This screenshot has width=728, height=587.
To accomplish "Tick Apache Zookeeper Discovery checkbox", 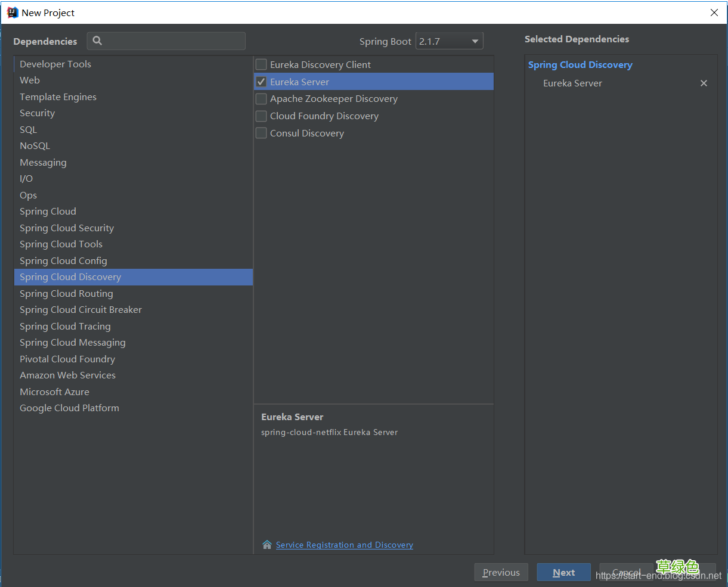I will click(261, 99).
